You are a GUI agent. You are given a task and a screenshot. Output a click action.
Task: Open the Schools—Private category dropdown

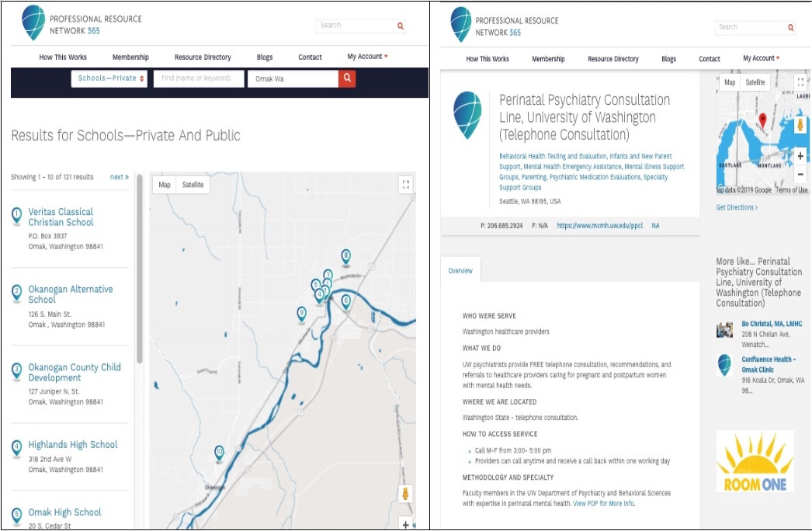(x=111, y=78)
